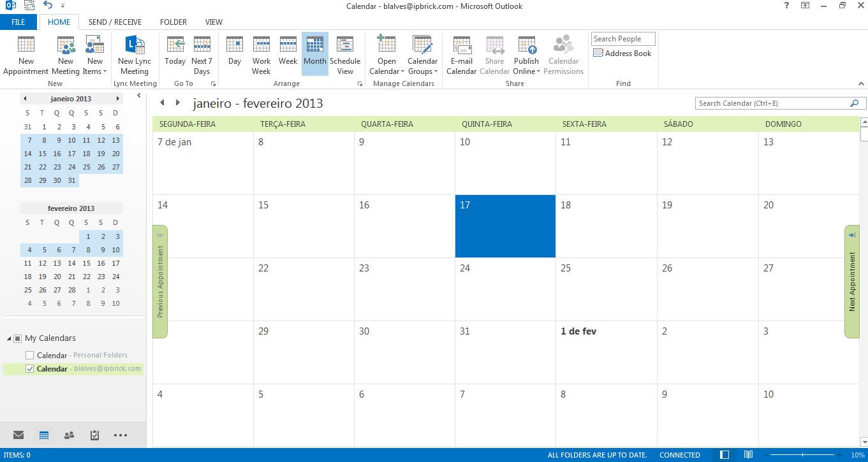Open the New Items dropdown
This screenshot has height=462, width=868.
(x=95, y=55)
